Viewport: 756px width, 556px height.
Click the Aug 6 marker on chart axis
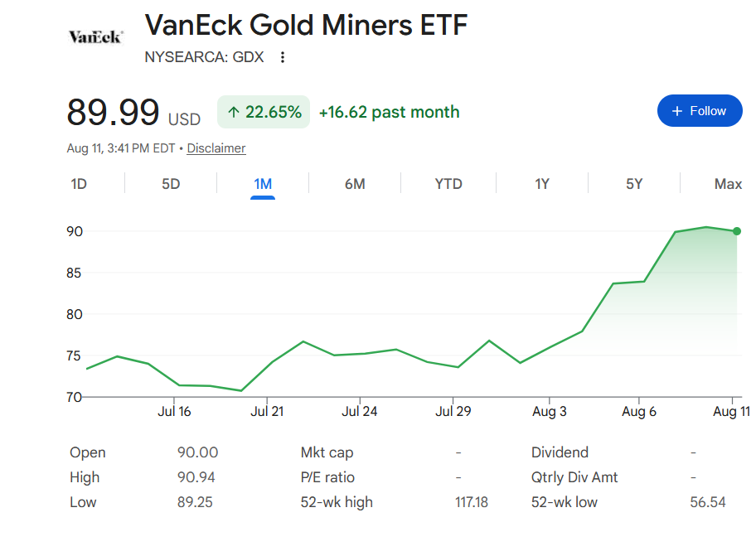639,412
